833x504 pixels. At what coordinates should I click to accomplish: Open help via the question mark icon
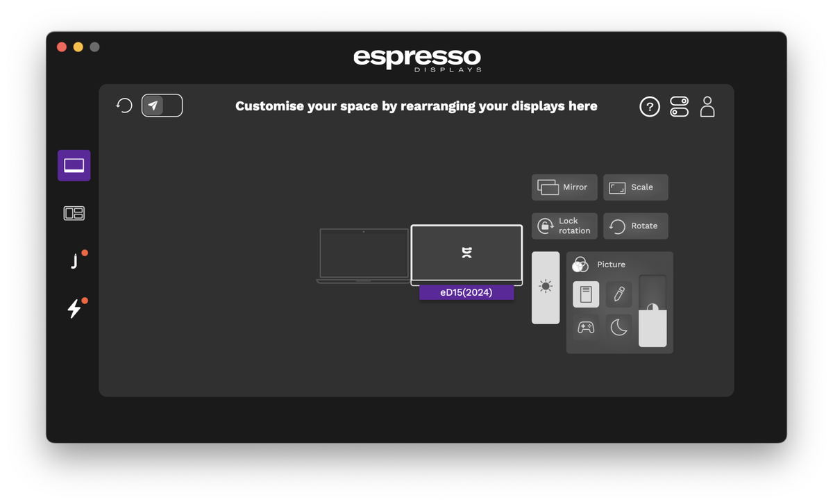(x=649, y=106)
